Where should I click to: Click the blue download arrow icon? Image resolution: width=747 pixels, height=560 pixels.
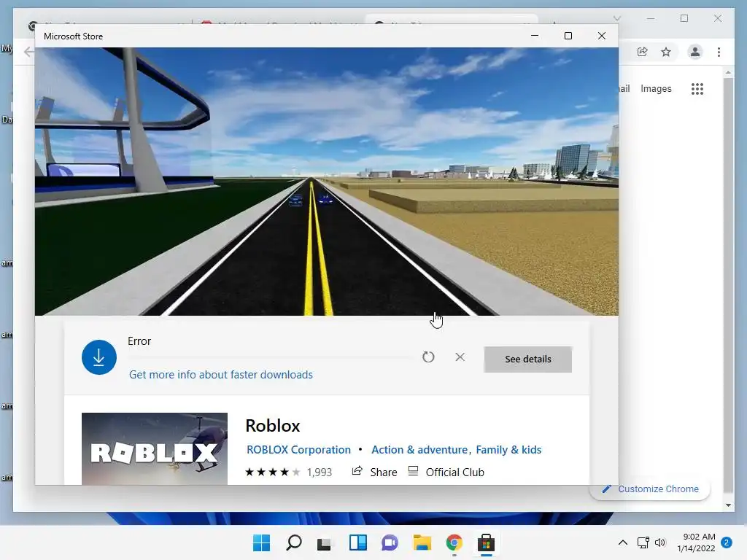pos(99,357)
